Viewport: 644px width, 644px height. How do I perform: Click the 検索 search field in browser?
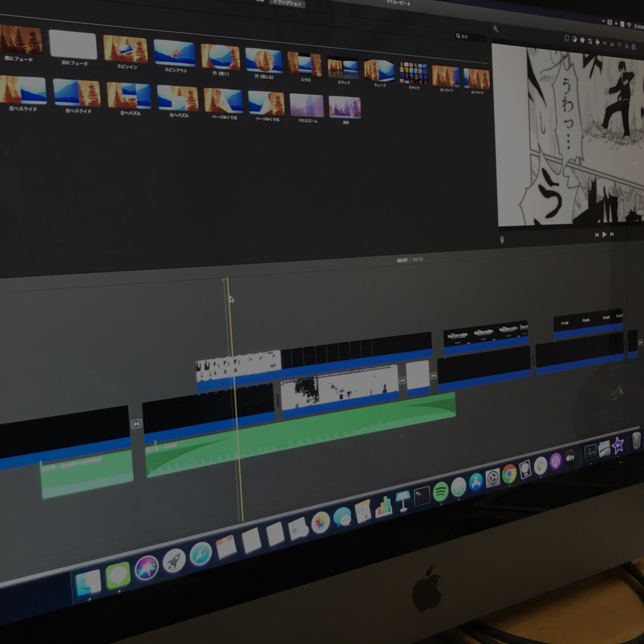click(470, 36)
